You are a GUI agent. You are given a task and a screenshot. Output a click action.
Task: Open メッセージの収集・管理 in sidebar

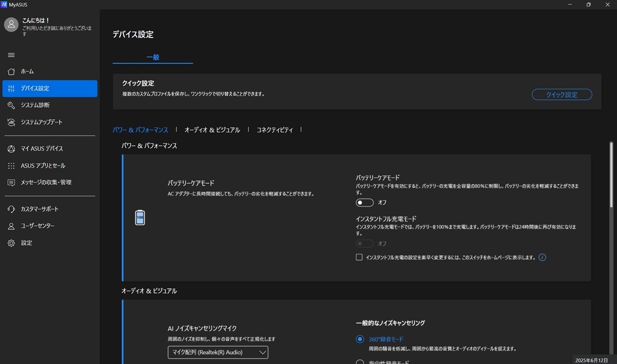tap(50, 183)
